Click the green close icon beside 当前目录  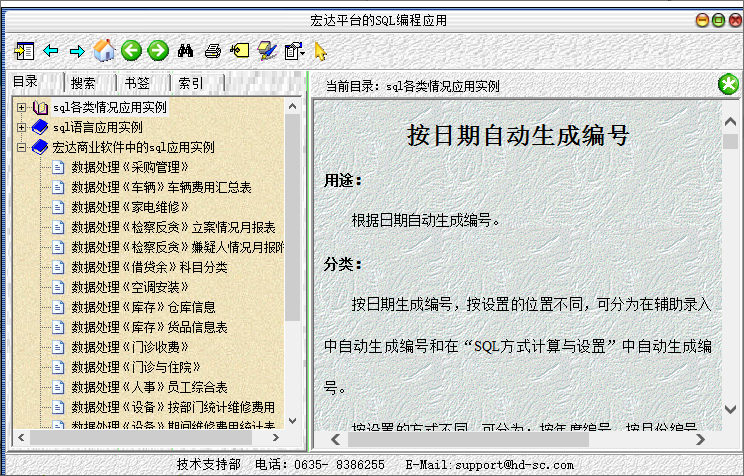pyautogui.click(x=728, y=85)
